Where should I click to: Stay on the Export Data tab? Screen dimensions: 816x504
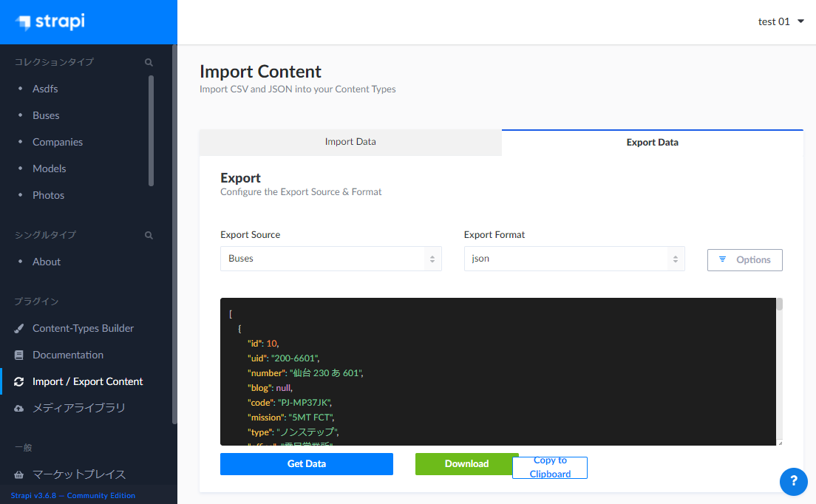652,142
